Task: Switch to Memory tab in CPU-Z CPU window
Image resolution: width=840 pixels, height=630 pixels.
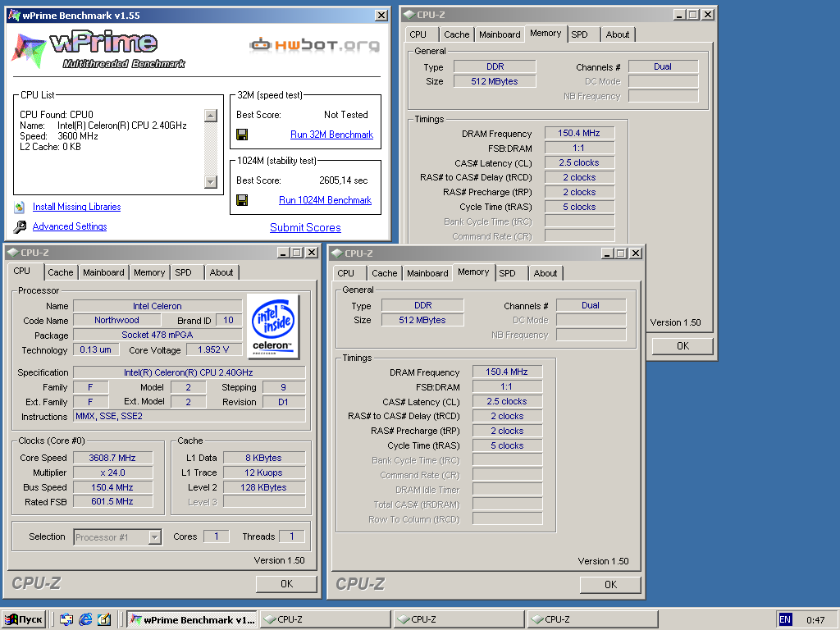Action: (149, 272)
